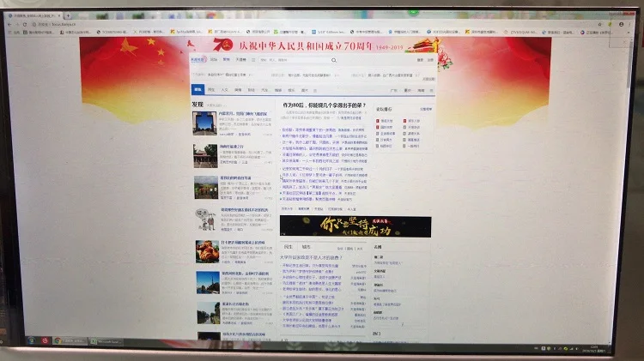Switch to Chrome window on taskbar
Image resolution: width=644 pixels, height=361 pixels.
(70, 341)
